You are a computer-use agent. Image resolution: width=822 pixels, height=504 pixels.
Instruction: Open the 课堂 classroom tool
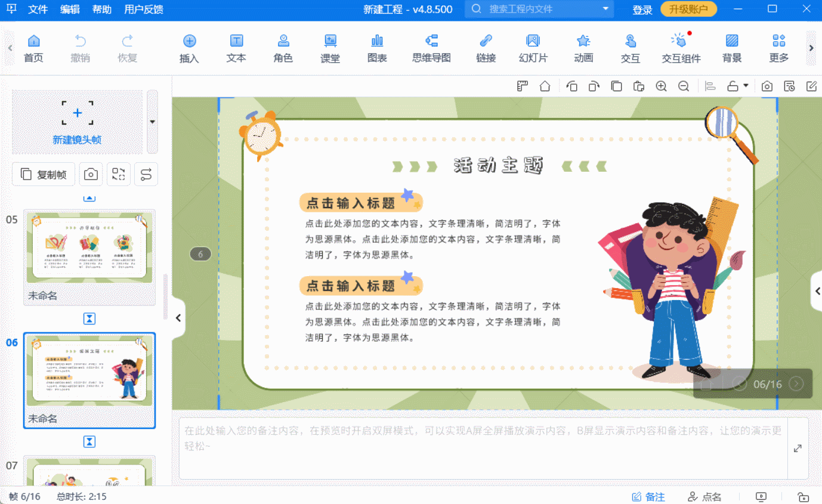[x=330, y=48]
